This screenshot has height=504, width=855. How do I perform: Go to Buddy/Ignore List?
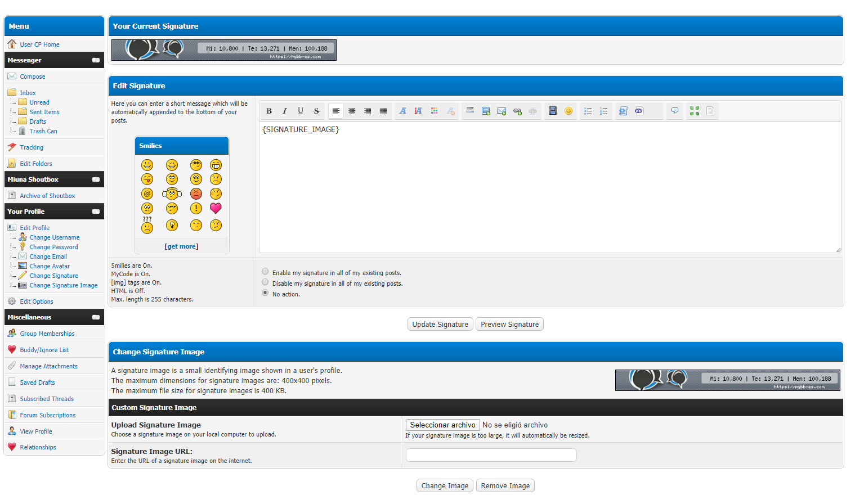(x=44, y=350)
